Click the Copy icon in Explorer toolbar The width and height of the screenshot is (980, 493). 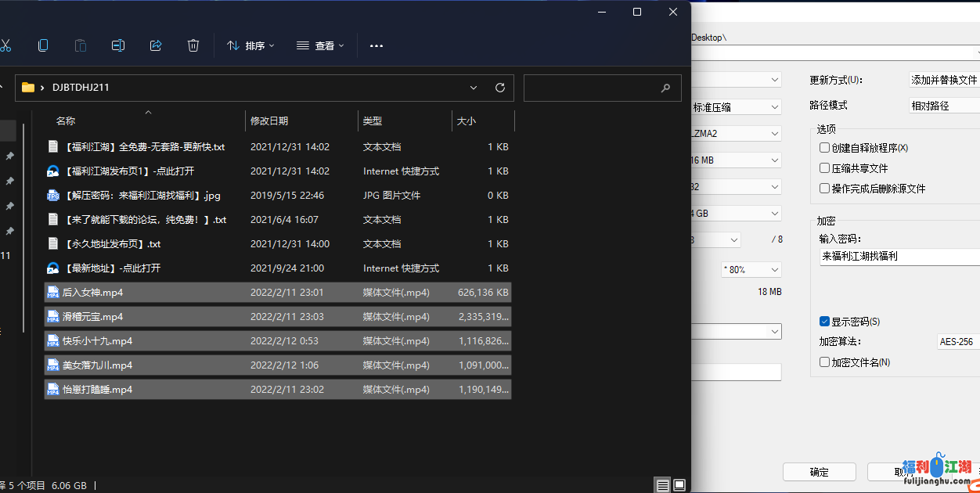[43, 45]
